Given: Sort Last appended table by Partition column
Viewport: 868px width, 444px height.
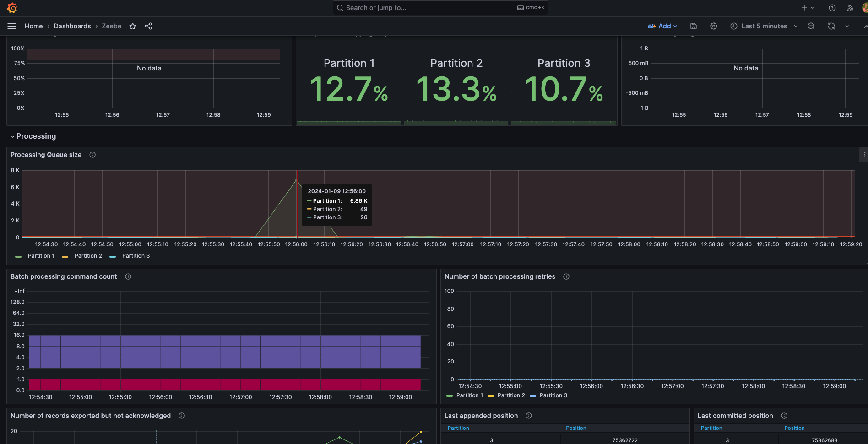Looking at the screenshot, I should point(458,428).
